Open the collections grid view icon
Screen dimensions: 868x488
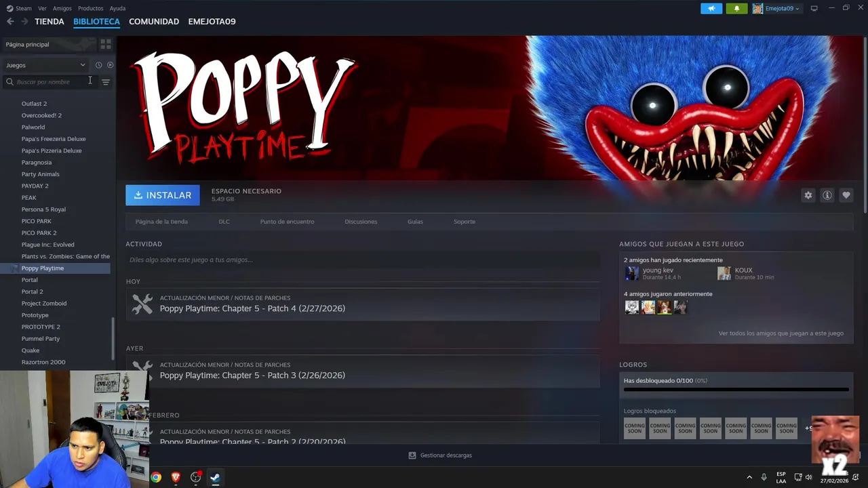pos(106,44)
